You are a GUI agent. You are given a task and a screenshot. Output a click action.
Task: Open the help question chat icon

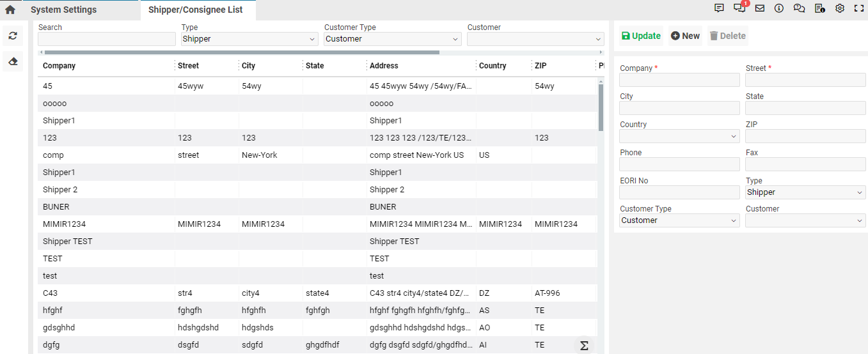click(799, 9)
